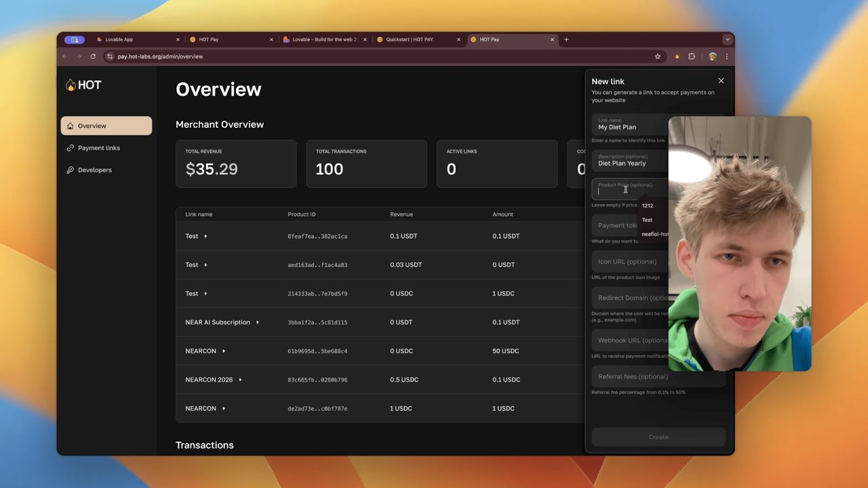
Task: Expand the NEARCON row 61b9695d
Action: [x=224, y=351]
